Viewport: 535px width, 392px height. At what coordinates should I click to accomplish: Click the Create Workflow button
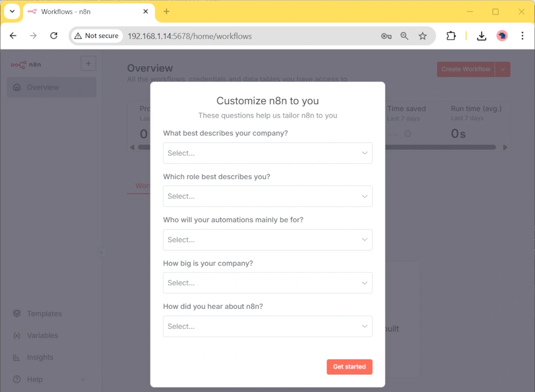[x=465, y=69]
